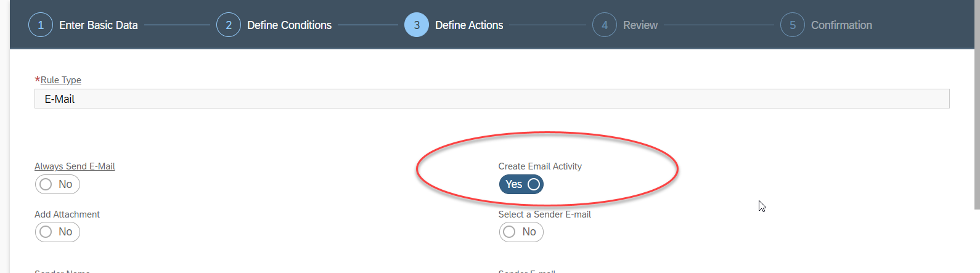
Task: Turn off Create Email Activity switch
Action: [x=521, y=184]
